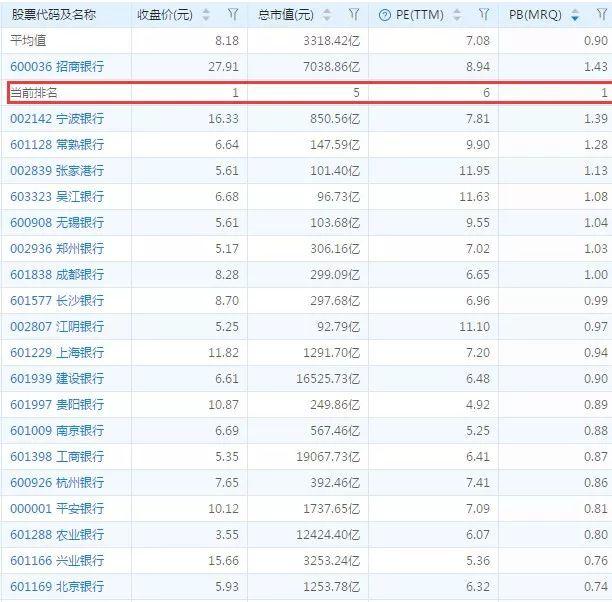Select 平安银行 market cap 1737.65亿
612x602 pixels.
coord(331,509)
